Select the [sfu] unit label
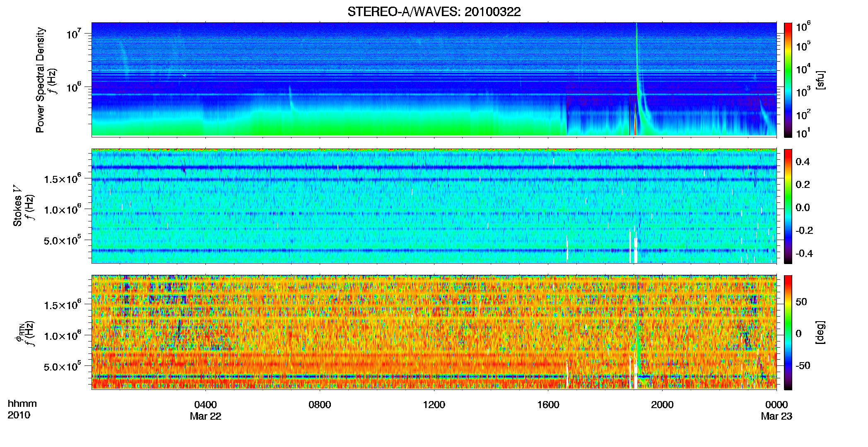The image size is (868, 447). (820, 80)
